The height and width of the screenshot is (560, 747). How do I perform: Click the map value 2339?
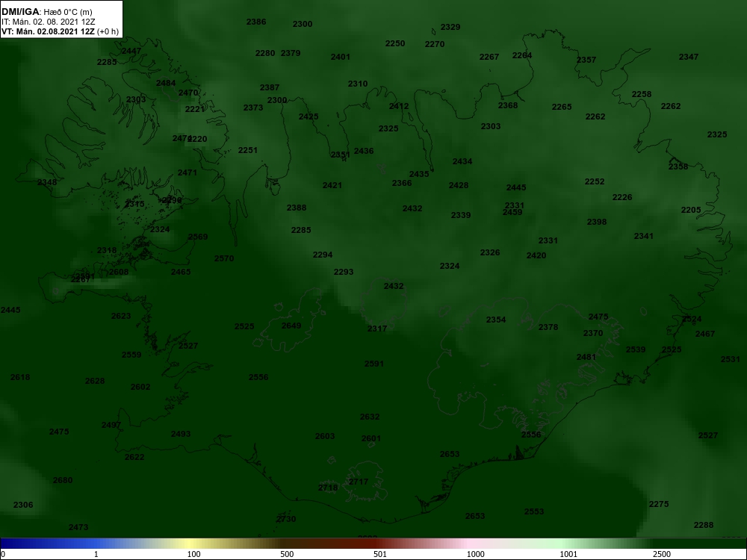[x=461, y=215]
